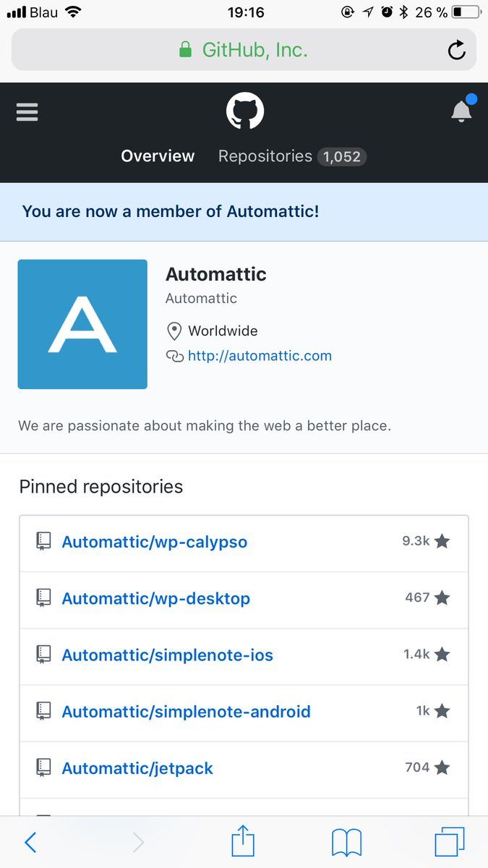
Task: Go back with Safari back arrow
Action: coord(30,842)
